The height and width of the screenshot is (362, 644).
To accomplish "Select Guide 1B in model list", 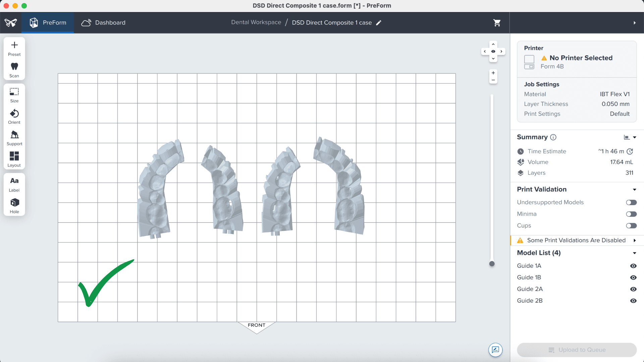I will 529,277.
